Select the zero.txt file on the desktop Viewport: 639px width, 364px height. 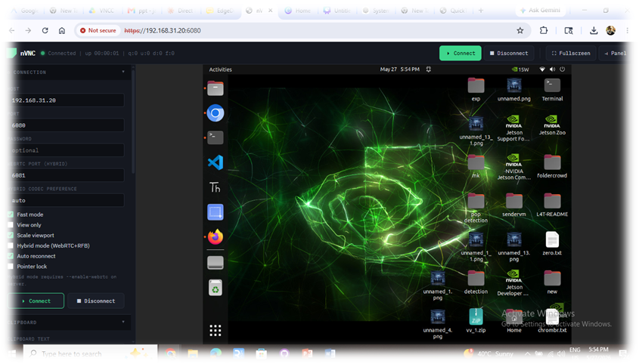(552, 243)
